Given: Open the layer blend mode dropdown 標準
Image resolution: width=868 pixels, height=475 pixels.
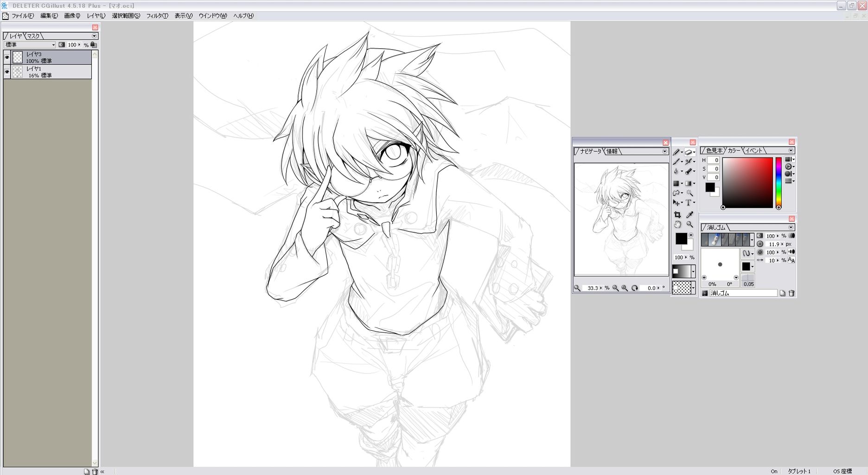Looking at the screenshot, I should (30, 45).
